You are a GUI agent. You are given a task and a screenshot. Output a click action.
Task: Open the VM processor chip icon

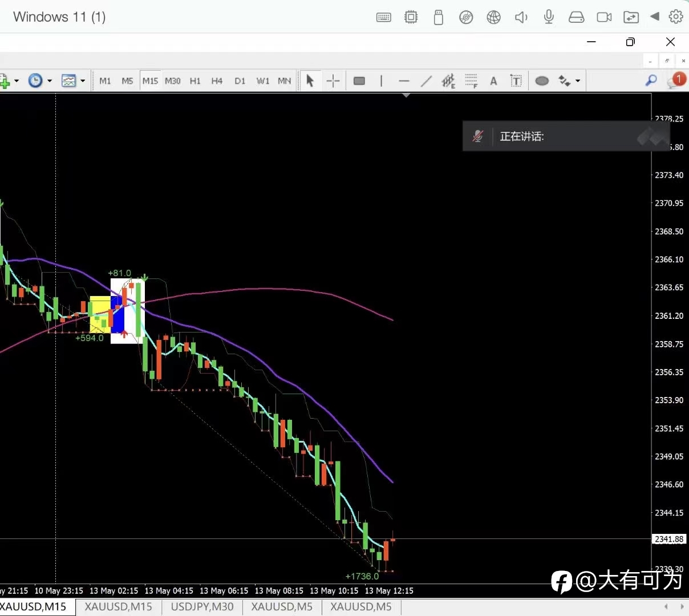pos(411,17)
